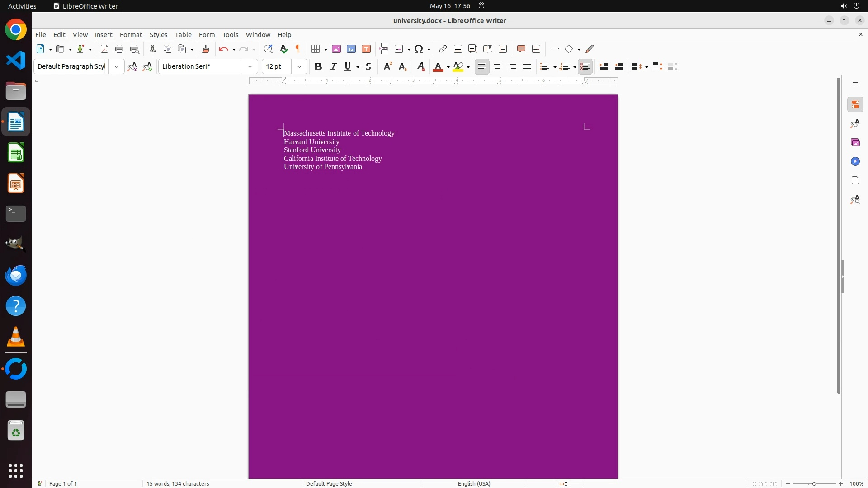Image resolution: width=868 pixels, height=488 pixels.
Task: Open the Tools menu
Action: coord(230,35)
